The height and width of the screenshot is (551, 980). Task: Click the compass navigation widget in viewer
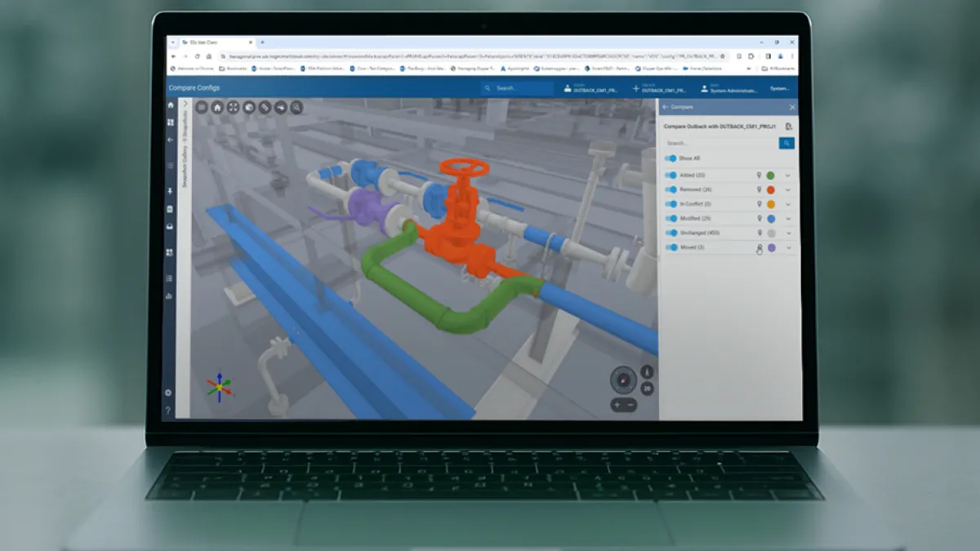coord(622,379)
